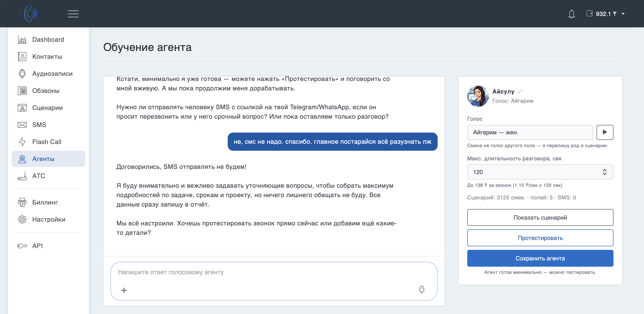
Task: Click plus attachment icon in input
Action: [124, 290]
